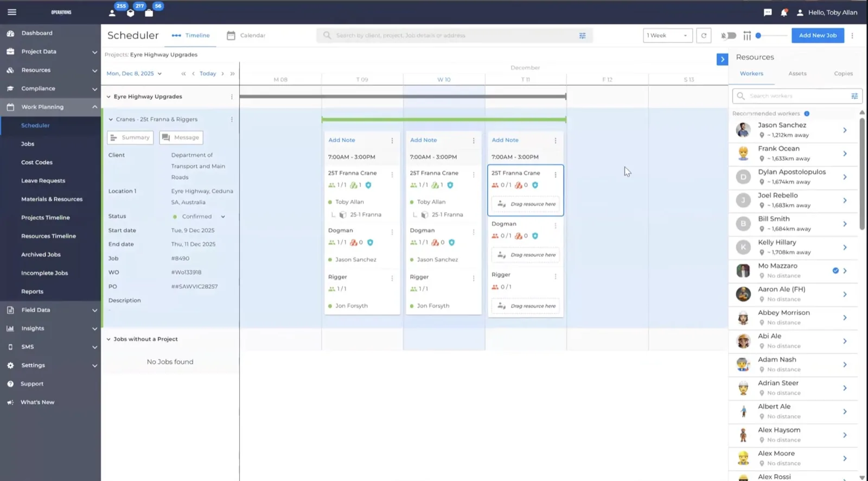Open Wednesday 25T Franna Crane options menu
This screenshot has height=481, width=868.
coord(474,175)
